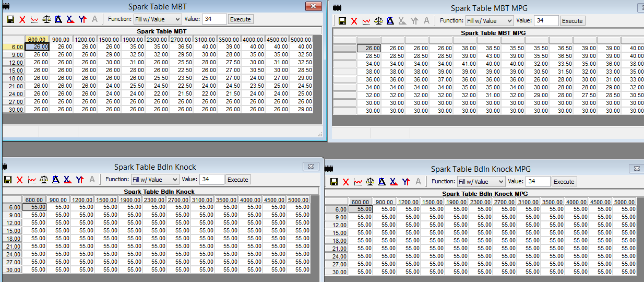Click the balance scale icon in Bdln Knock window
Image resolution: width=644 pixels, height=282 pixels.
44,180
